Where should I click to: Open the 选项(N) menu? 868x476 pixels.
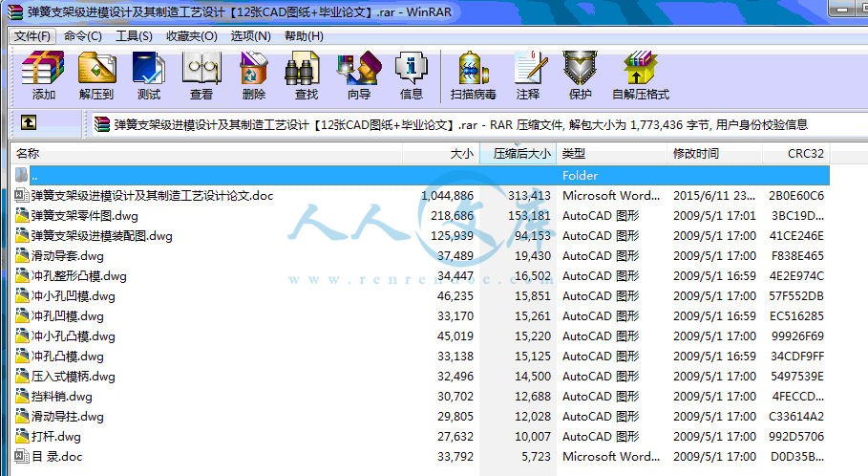(x=250, y=36)
